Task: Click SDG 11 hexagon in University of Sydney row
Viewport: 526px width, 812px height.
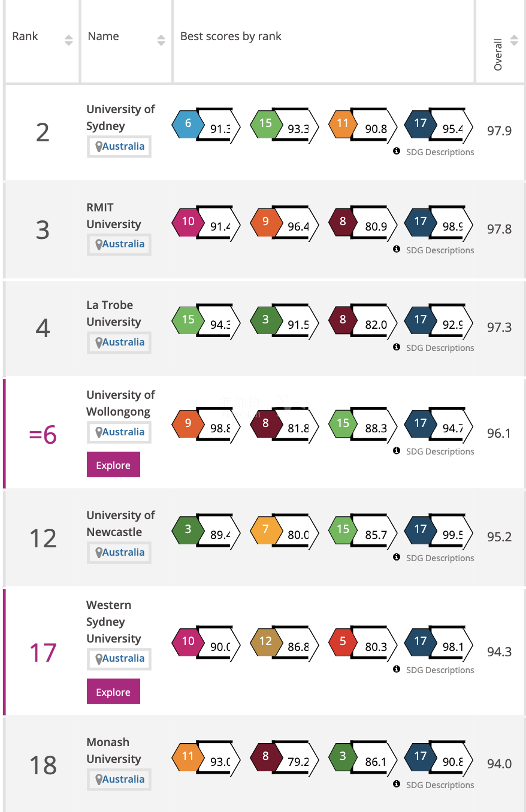Action: [x=343, y=124]
